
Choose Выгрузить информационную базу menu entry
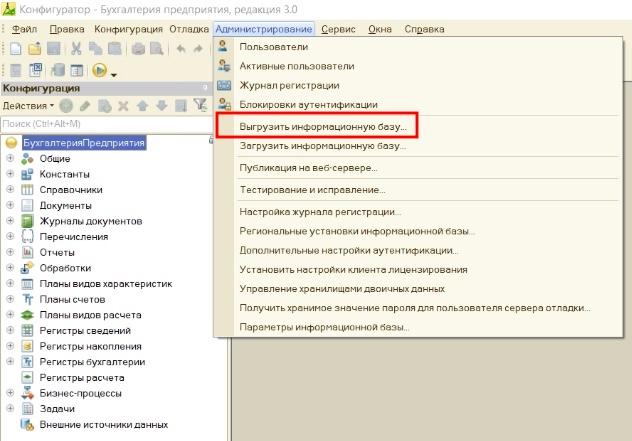coord(323,127)
